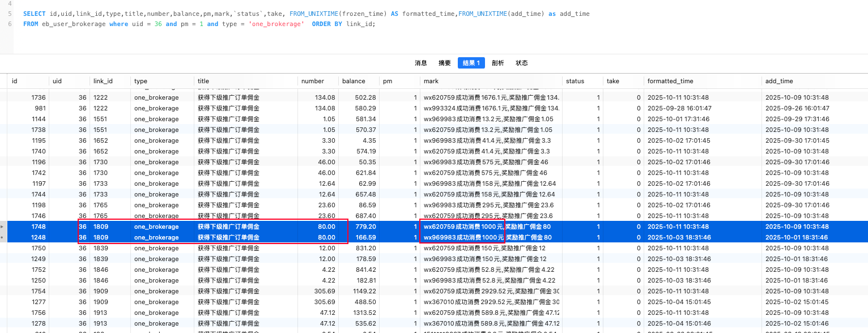The width and height of the screenshot is (868, 333).
Task: Click the formatted_time column header
Action: pos(670,81)
